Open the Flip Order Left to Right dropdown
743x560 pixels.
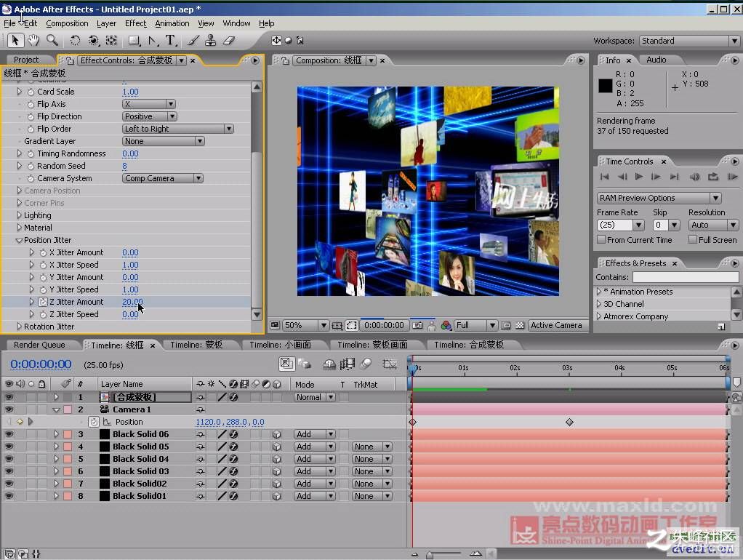point(177,129)
